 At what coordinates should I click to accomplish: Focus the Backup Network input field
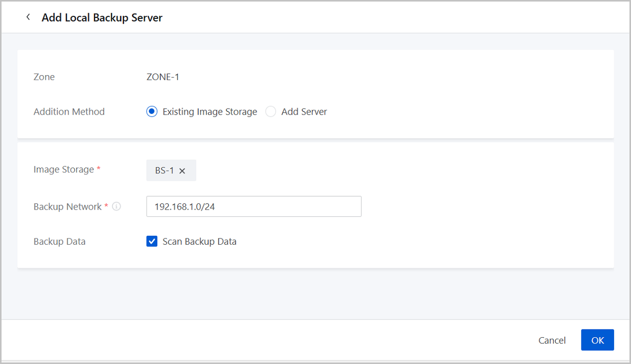253,206
